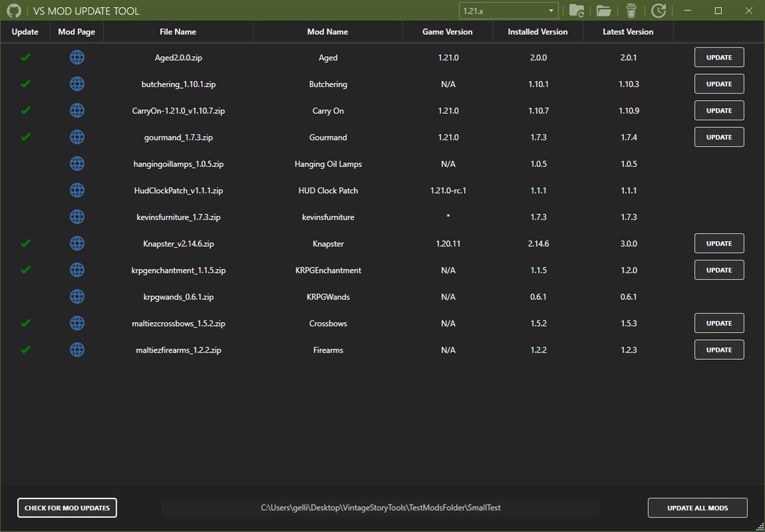Open mod page globe for Hanging Oil Lamps
The width and height of the screenshot is (765, 532).
click(x=77, y=164)
